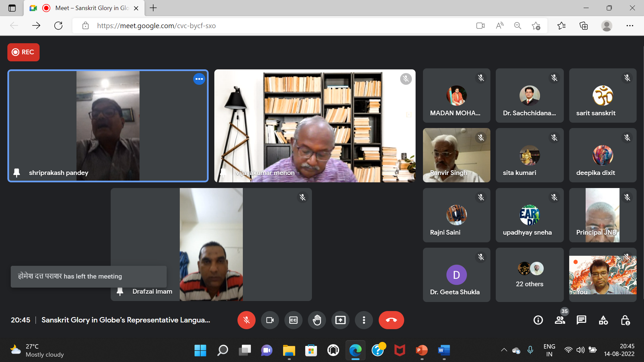
Task: Open Edge settings and more menu
Action: click(x=630, y=26)
